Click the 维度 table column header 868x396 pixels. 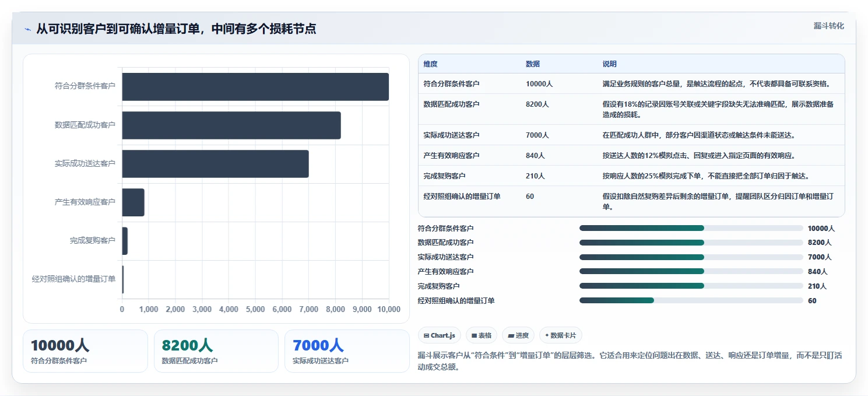(431, 64)
